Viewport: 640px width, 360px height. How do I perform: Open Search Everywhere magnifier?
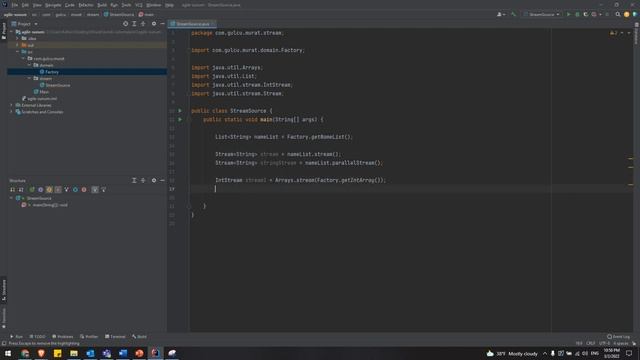[x=618, y=14]
